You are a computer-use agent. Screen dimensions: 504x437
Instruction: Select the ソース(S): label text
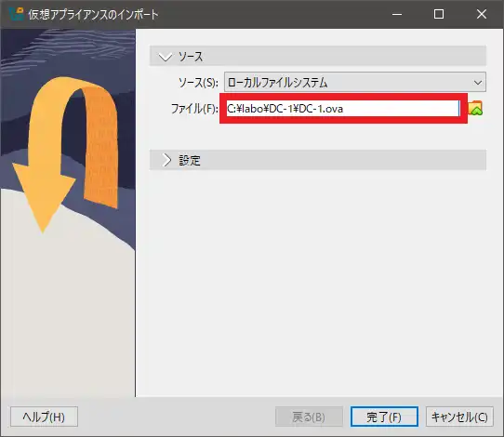(198, 83)
